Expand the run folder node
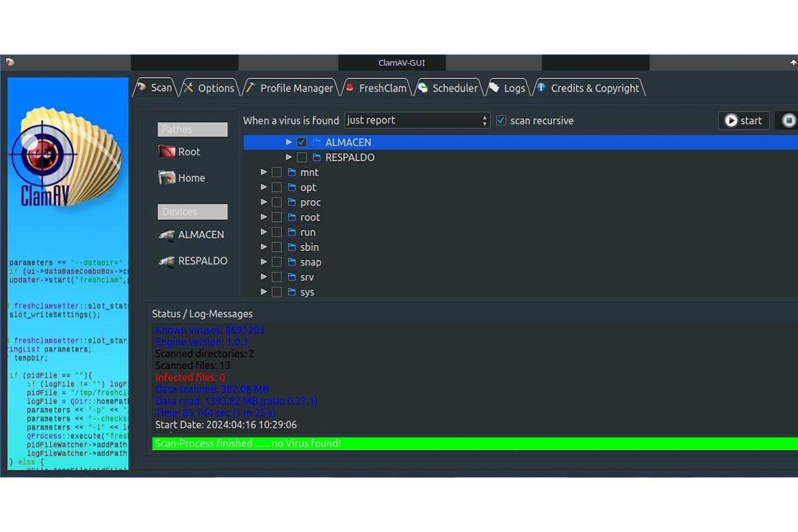The height and width of the screenshot is (532, 798). (x=264, y=232)
